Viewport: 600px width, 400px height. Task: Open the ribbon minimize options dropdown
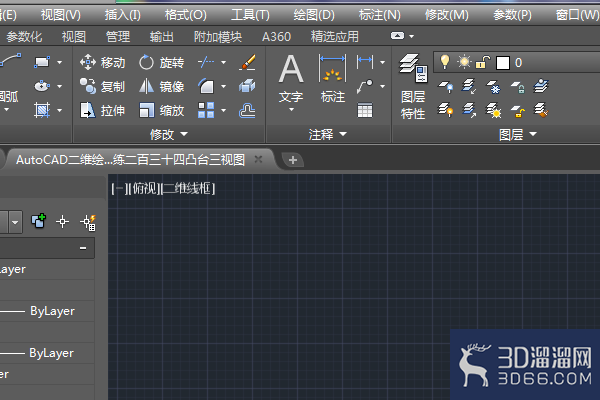pyautogui.click(x=412, y=36)
